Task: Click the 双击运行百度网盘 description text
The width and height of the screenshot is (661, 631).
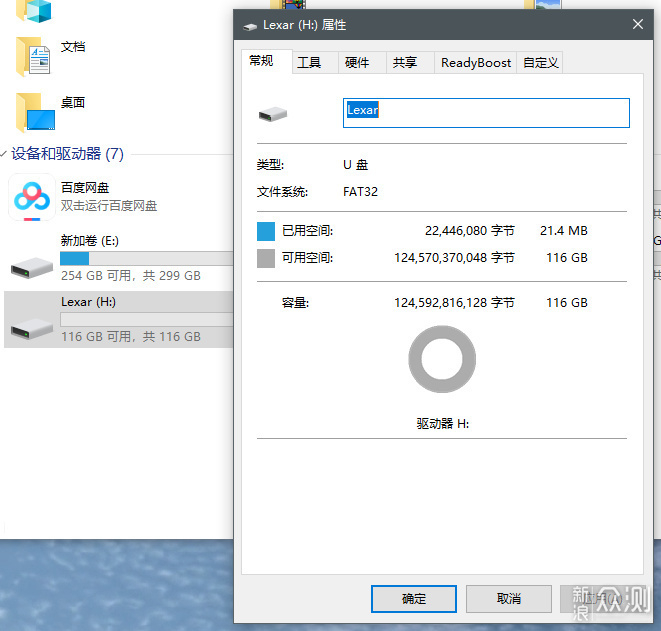Action: (109, 206)
